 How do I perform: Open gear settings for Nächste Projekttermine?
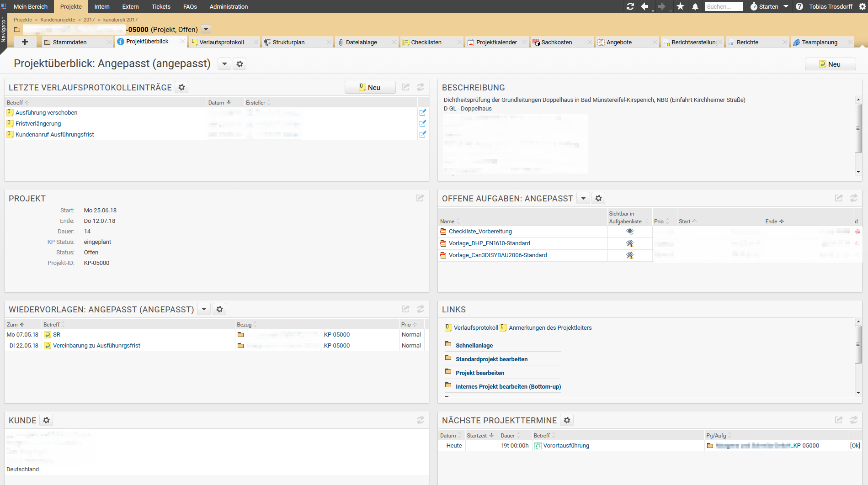coord(567,420)
